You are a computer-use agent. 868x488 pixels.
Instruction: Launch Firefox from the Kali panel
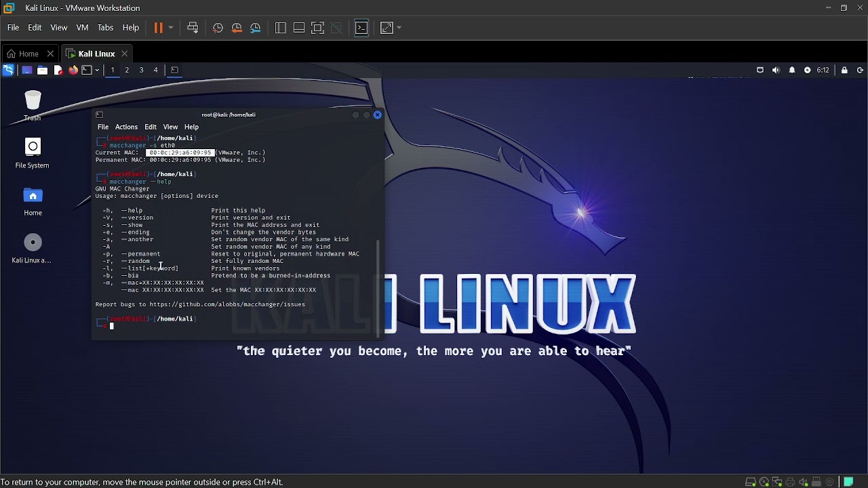point(73,70)
